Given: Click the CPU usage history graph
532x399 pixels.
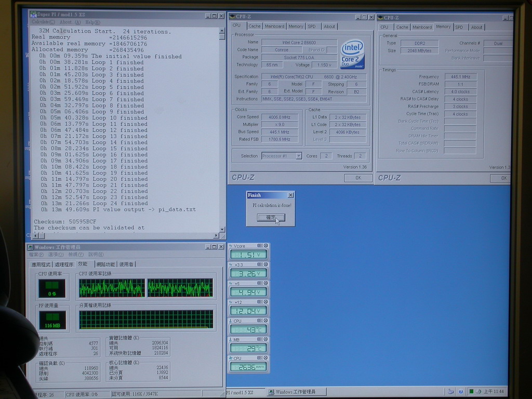Looking at the screenshot, I should [x=146, y=288].
